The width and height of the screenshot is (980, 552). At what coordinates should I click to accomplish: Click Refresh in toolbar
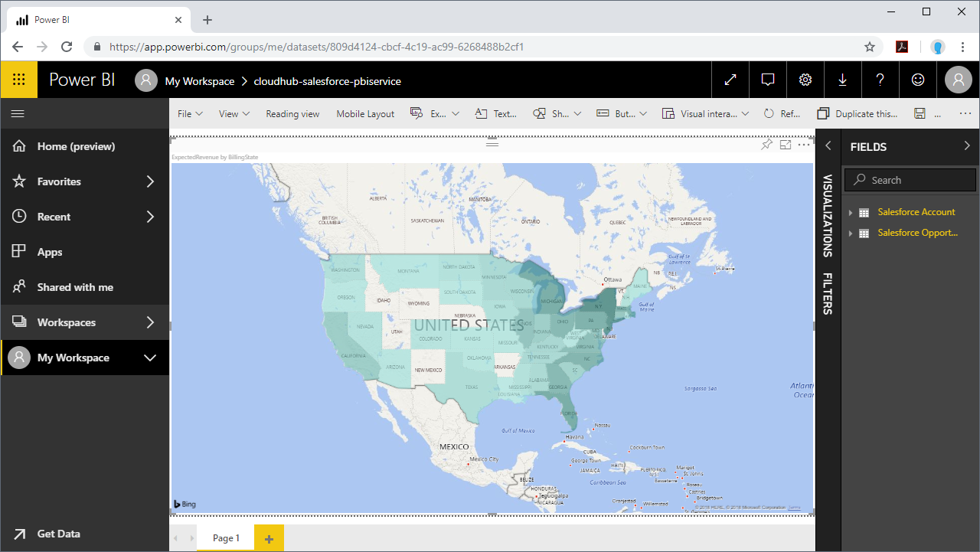click(x=782, y=113)
